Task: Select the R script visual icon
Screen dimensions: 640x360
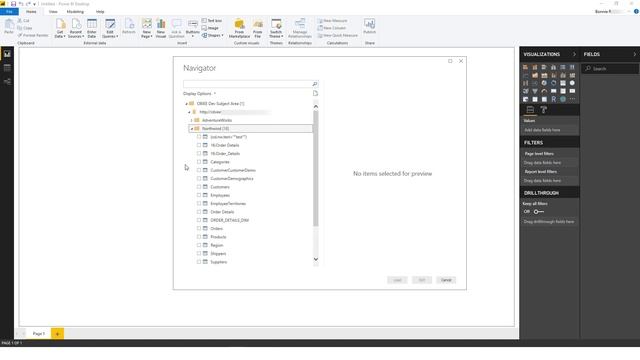Action: (x=553, y=99)
